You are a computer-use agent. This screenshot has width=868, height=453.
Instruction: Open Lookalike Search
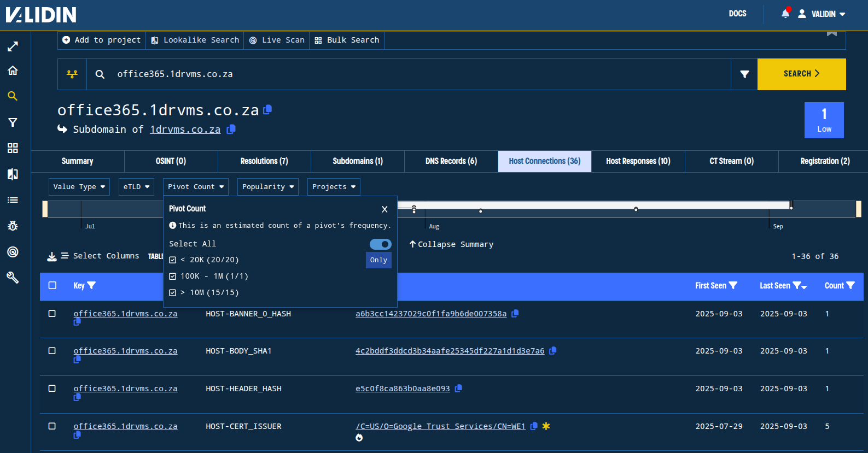pos(195,40)
